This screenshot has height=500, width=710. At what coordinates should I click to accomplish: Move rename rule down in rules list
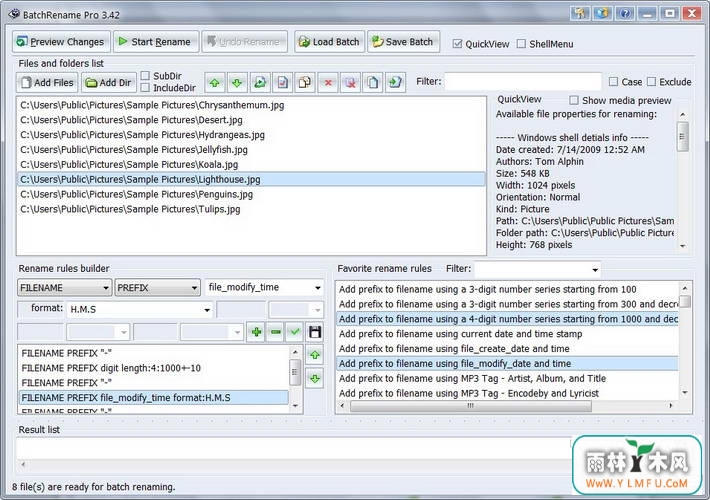pyautogui.click(x=315, y=378)
